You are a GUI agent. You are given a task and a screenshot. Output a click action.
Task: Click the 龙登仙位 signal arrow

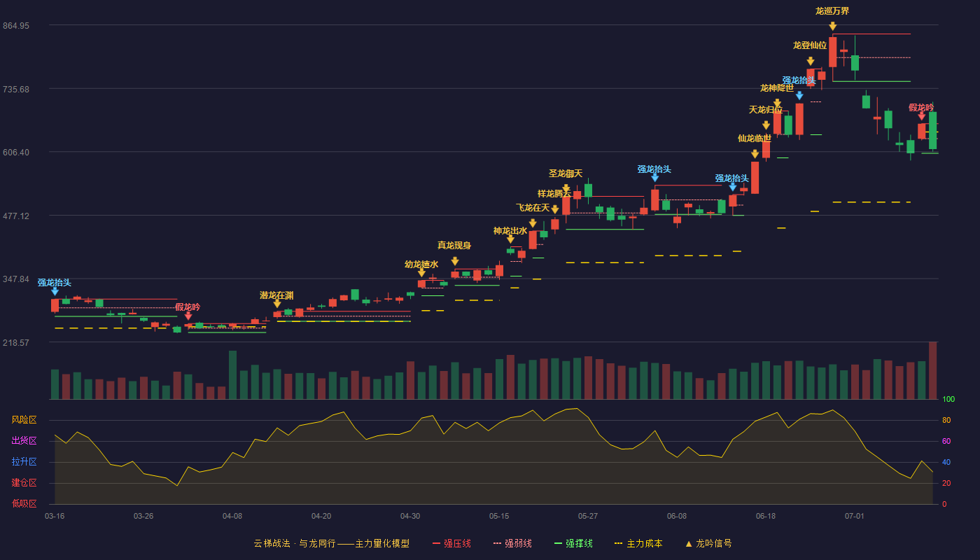810,61
